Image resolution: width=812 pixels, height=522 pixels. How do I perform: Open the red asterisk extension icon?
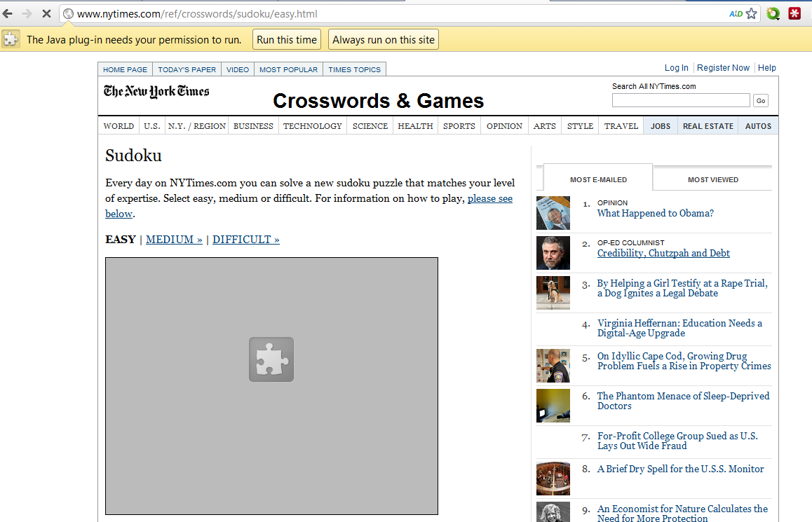click(794, 13)
